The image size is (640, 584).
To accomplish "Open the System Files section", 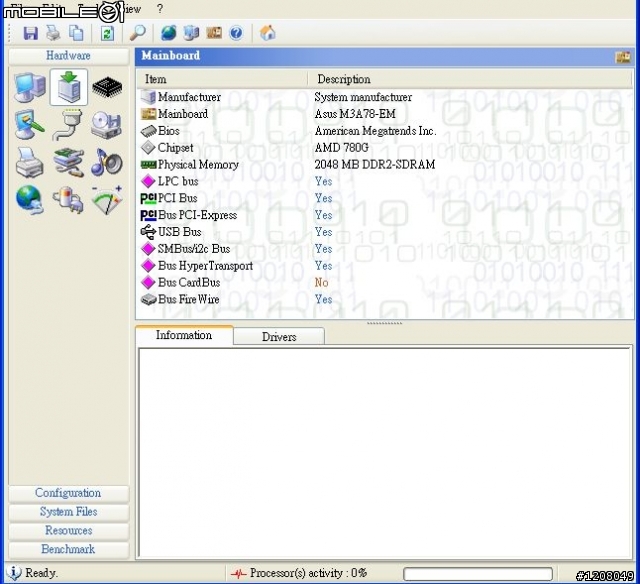I will [x=69, y=512].
